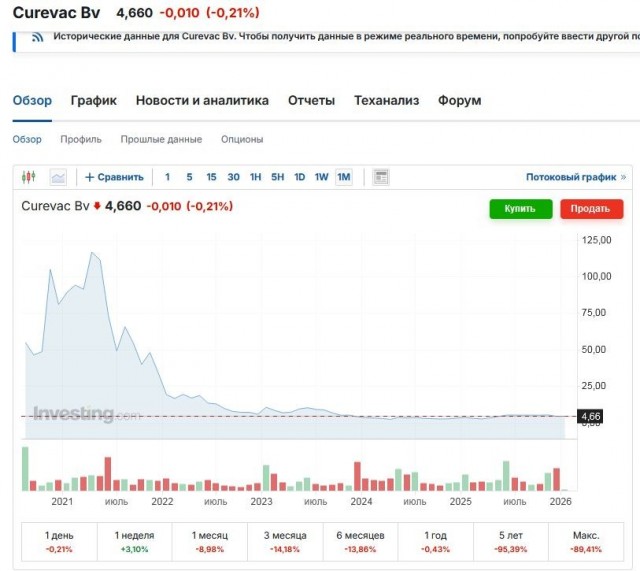
Task: Click the 2021 label on time axis
Action: click(62, 502)
